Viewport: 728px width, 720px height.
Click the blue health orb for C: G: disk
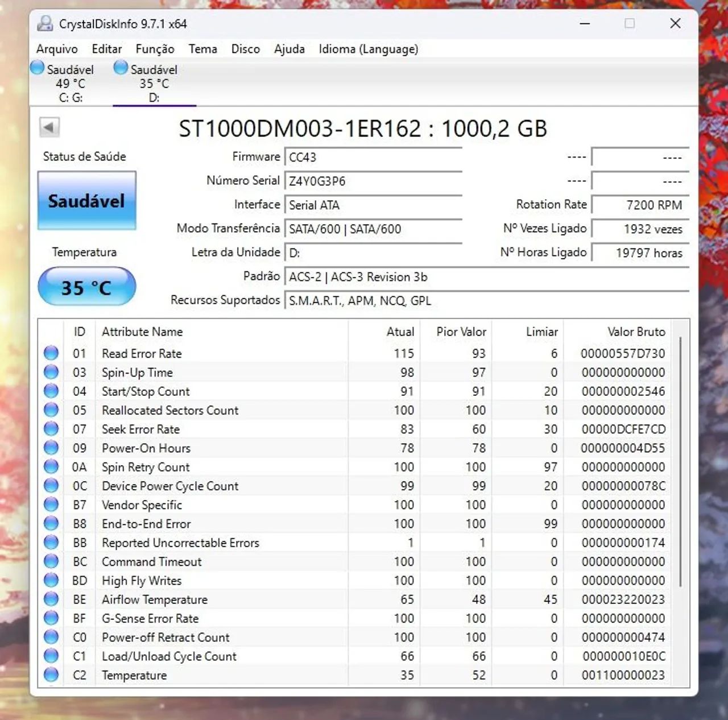click(x=37, y=68)
